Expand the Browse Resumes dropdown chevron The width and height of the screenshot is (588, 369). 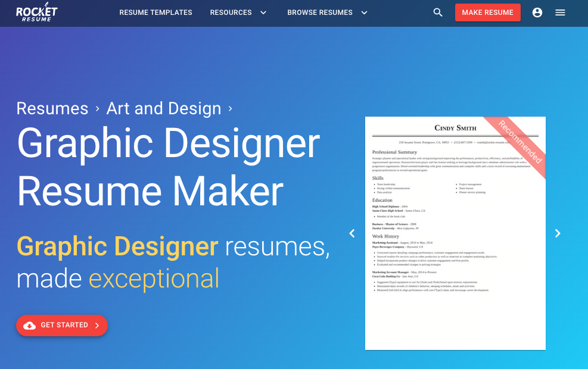pyautogui.click(x=364, y=12)
